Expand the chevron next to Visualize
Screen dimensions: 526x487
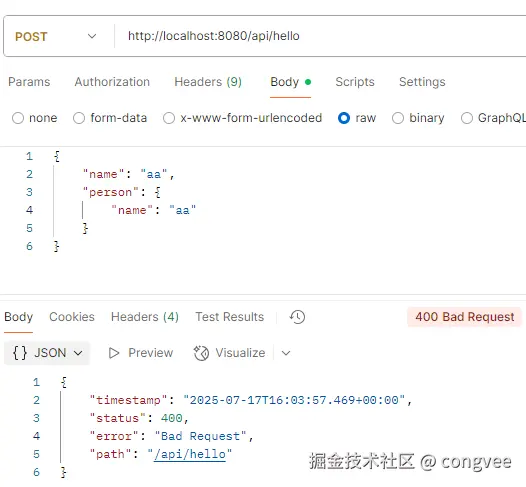click(286, 353)
